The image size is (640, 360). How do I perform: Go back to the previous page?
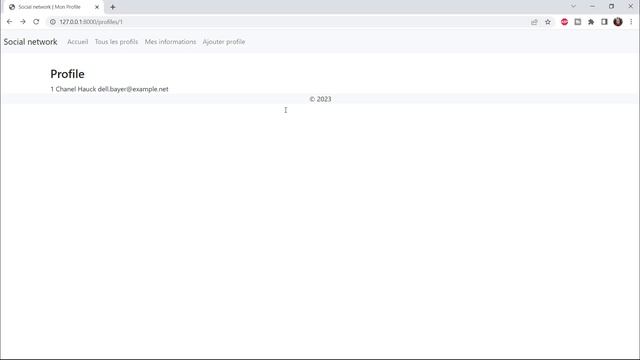coord(9,22)
